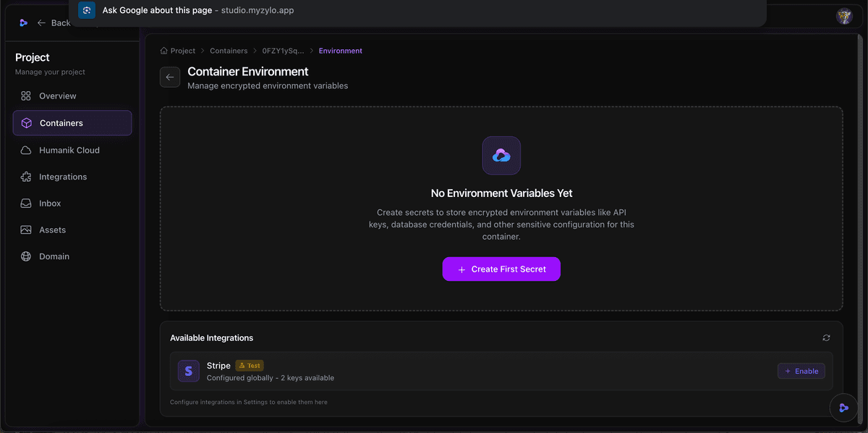Open Humanik Cloud from the sidebar
This screenshot has height=433, width=868.
pyautogui.click(x=25, y=150)
